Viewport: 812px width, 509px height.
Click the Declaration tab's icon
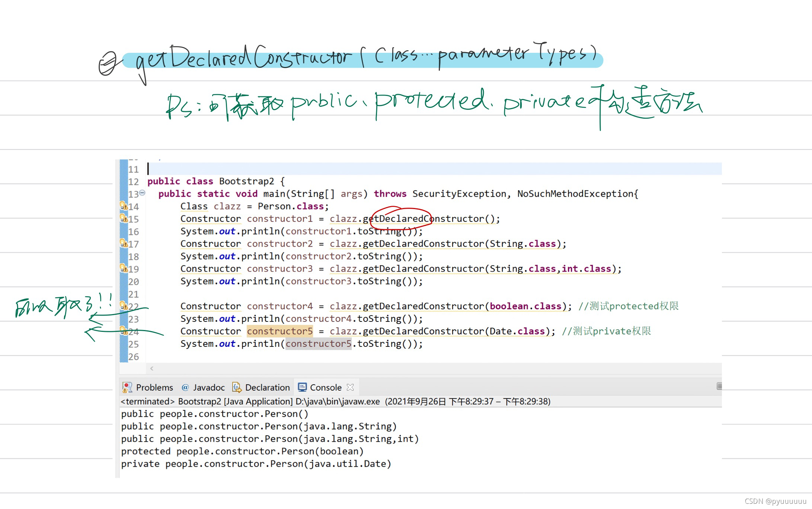pyautogui.click(x=237, y=387)
